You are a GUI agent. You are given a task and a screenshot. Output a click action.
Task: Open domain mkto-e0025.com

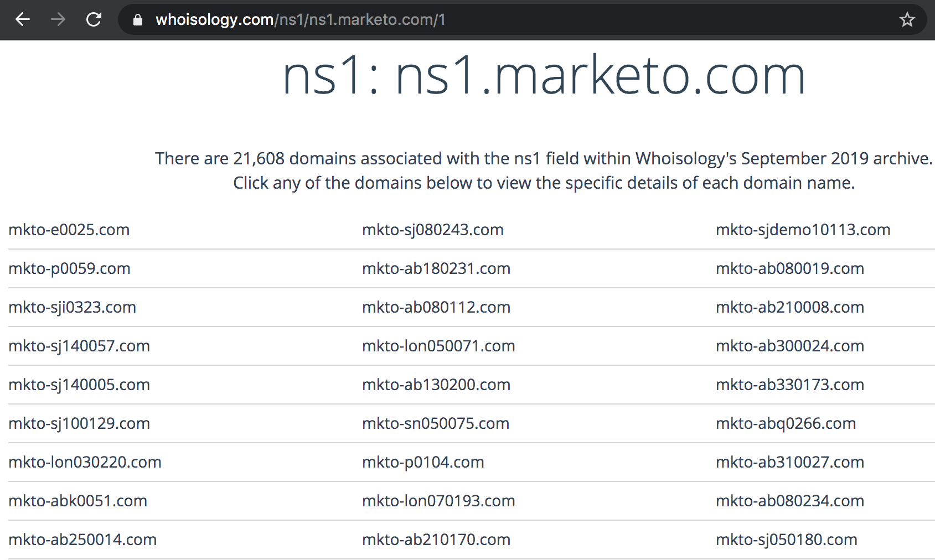click(69, 230)
